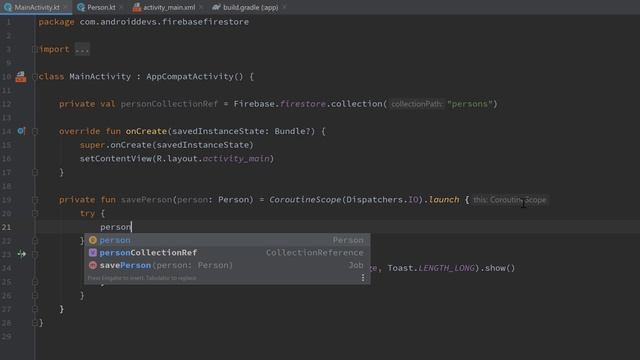Click the Gradle icon on build.gradle tab
The image size is (640, 360).
coord(216,7)
